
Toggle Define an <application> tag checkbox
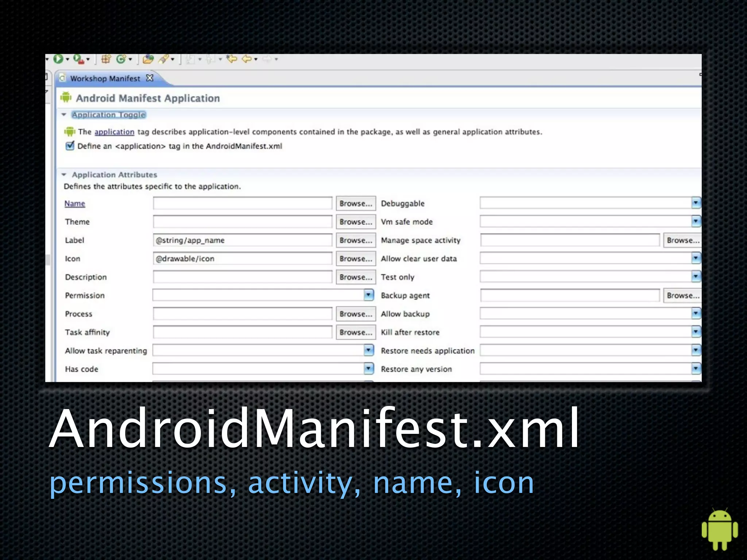tap(70, 146)
